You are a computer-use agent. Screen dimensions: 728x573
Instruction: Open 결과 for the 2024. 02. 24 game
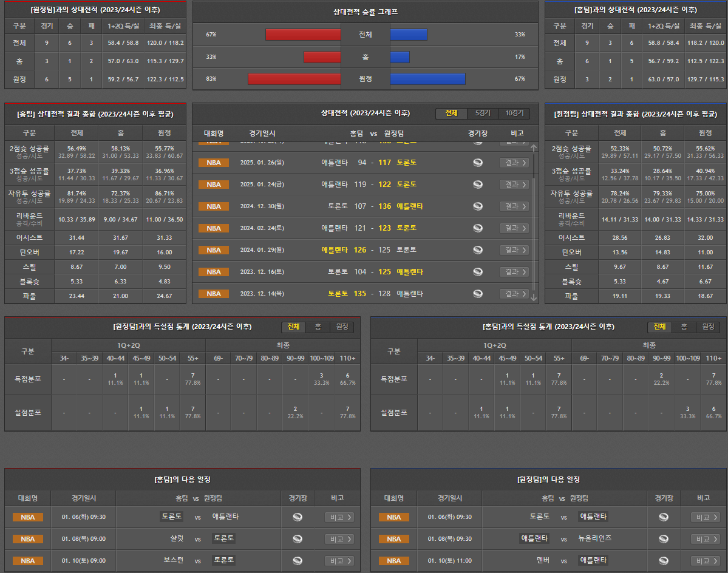tap(514, 228)
